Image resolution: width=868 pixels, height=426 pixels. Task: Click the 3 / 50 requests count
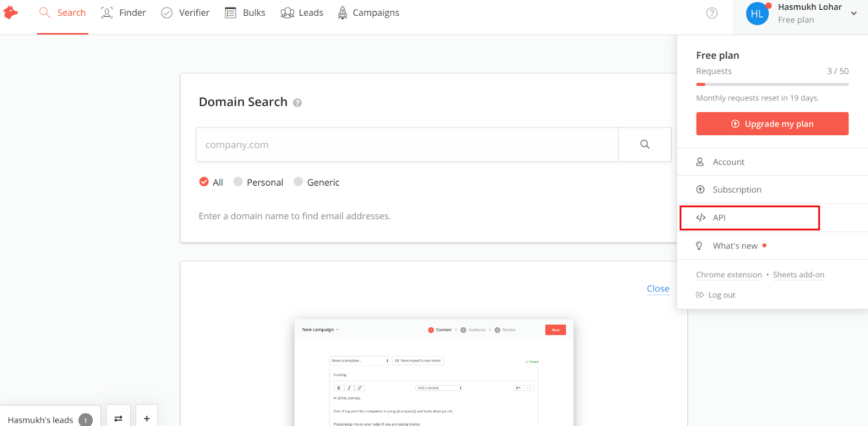click(x=838, y=71)
